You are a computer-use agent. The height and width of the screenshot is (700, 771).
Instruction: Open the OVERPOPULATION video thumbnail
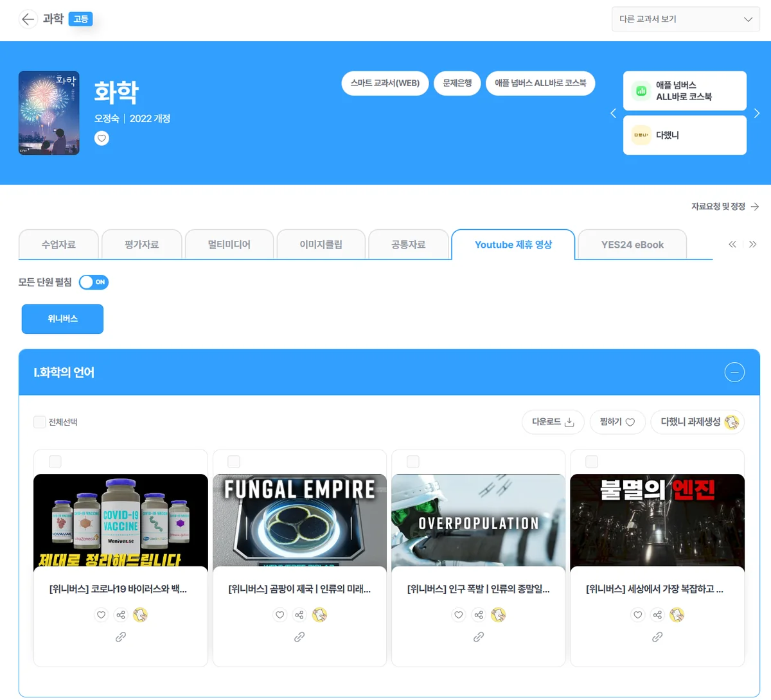tap(479, 521)
